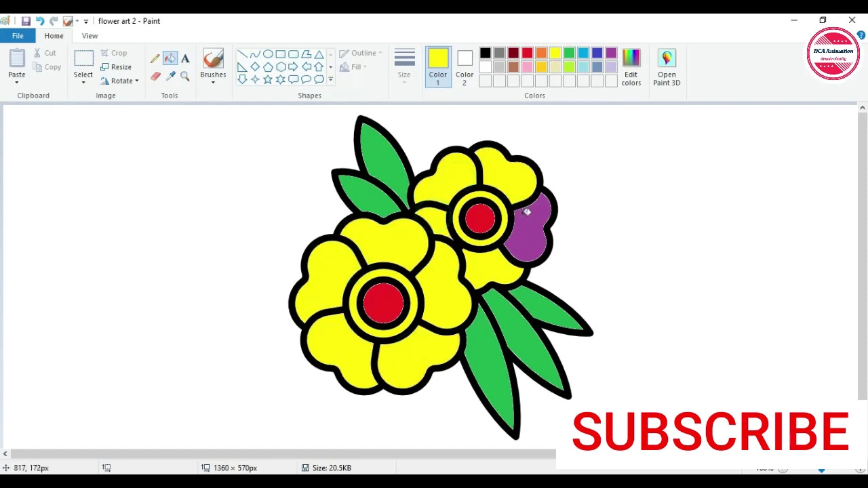Select the Magnifier tool
Screen dimensions: 868x488
point(185,77)
